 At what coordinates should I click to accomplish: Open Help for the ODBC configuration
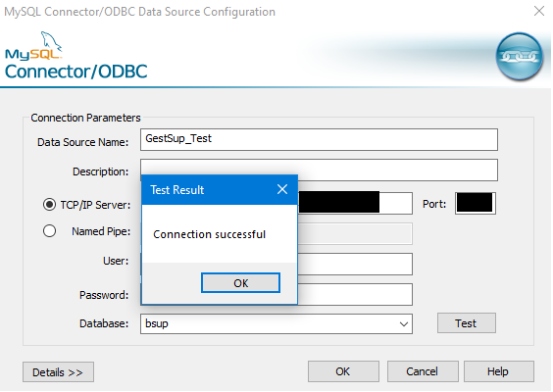tap(499, 371)
